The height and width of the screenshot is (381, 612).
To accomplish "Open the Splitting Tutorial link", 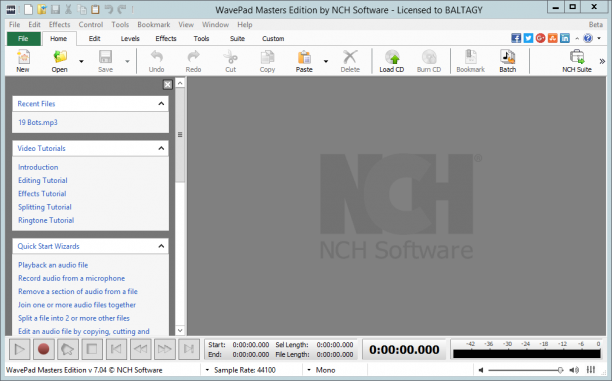I will point(45,207).
